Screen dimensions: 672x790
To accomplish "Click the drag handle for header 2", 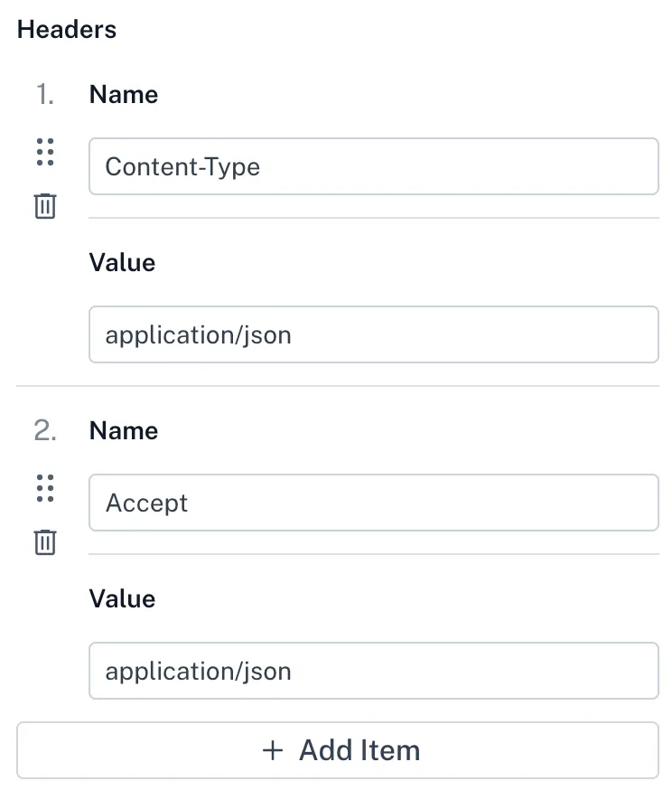I will tap(45, 489).
